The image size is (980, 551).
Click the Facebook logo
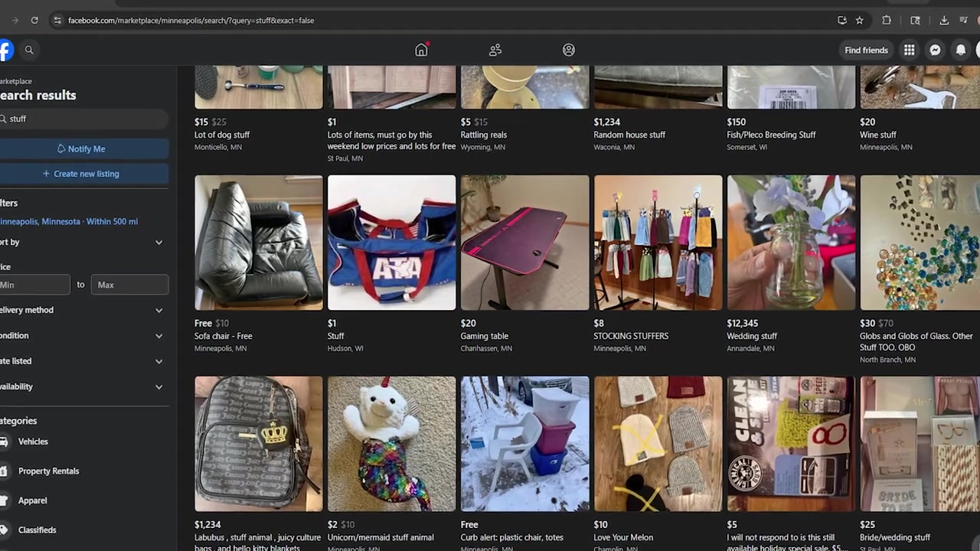5,50
